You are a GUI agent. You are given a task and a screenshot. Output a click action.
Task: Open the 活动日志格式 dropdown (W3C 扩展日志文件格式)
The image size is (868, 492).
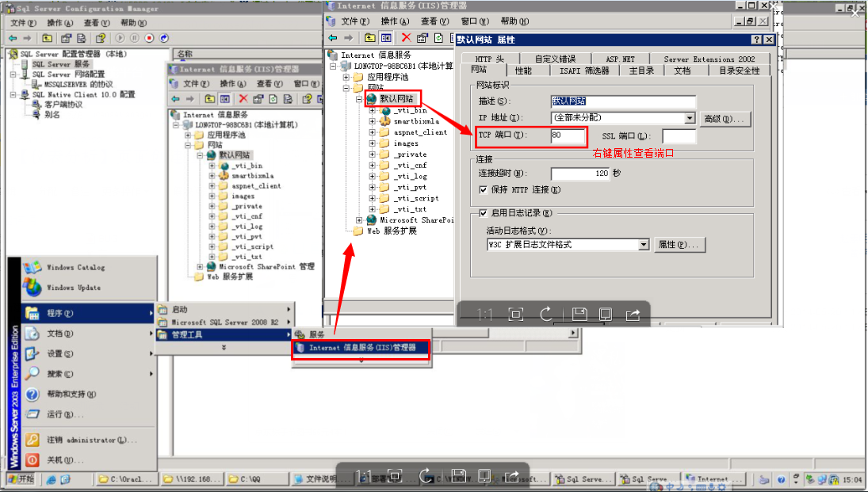coord(643,245)
